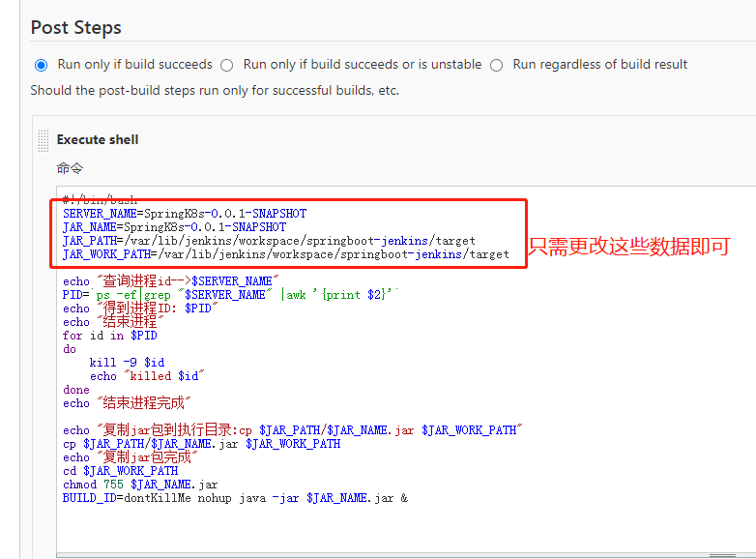Click the JAR_NAME=SpringK8s line in the script
Viewport: 756px width, 559px height.
174,226
